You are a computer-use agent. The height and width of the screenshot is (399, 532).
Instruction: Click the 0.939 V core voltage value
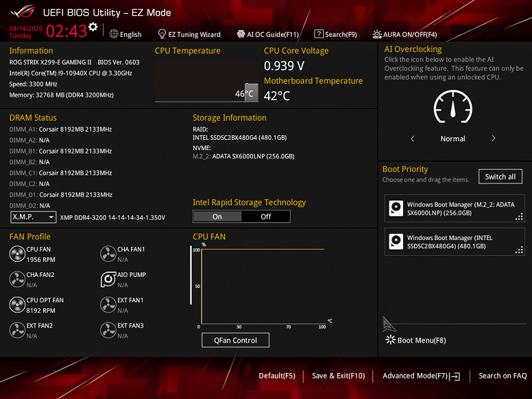[284, 66]
